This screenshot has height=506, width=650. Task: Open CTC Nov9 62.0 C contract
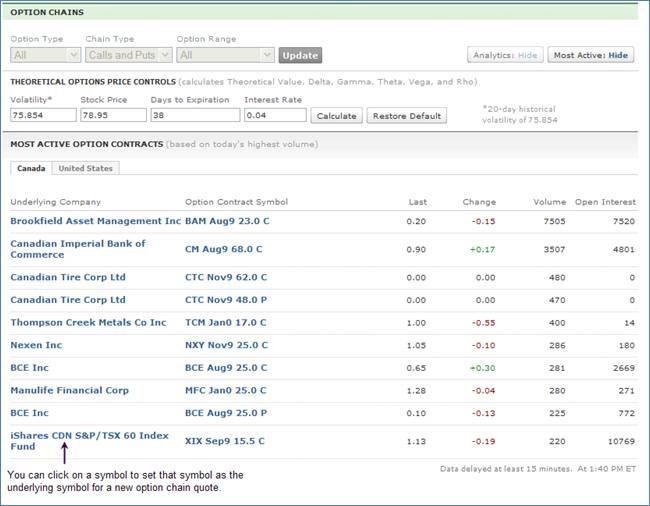(x=226, y=277)
